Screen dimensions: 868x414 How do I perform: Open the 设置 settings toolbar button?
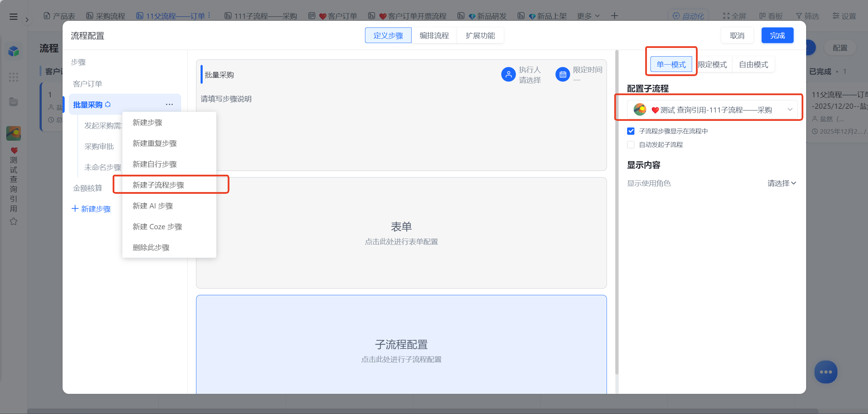[844, 16]
